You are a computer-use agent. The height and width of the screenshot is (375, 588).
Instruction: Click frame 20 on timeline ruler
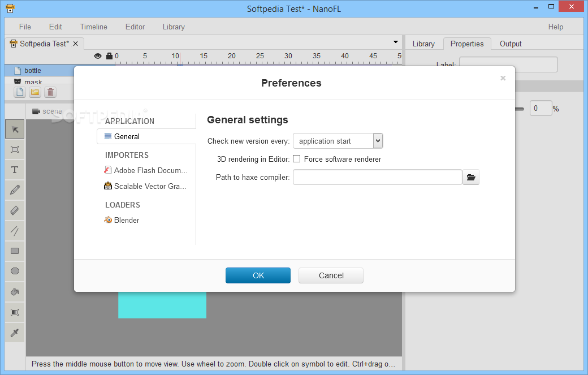(x=232, y=56)
